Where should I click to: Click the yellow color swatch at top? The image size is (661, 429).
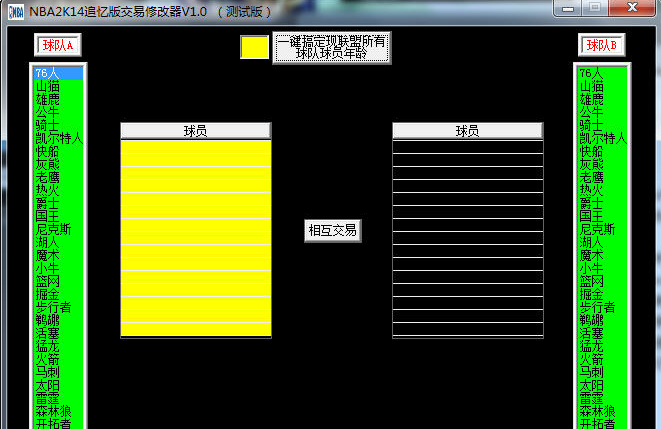(x=255, y=47)
